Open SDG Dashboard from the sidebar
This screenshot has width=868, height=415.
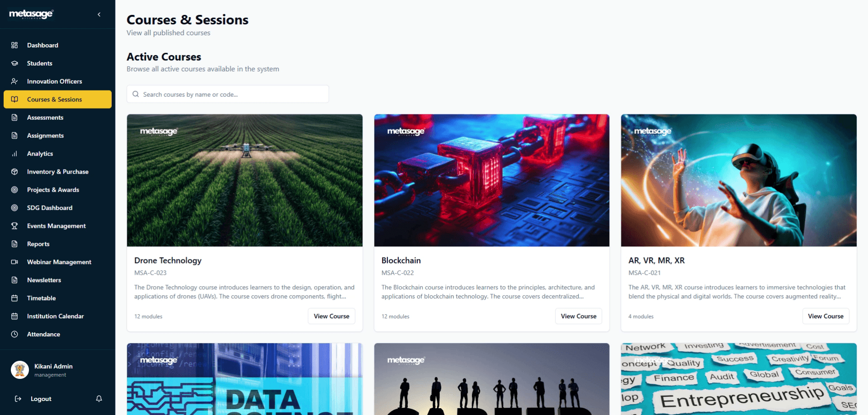coord(57,208)
